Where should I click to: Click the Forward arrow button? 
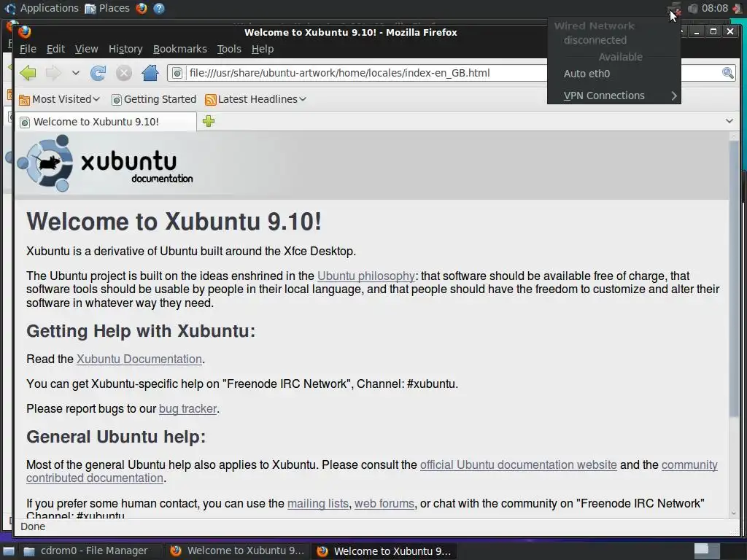pos(53,73)
